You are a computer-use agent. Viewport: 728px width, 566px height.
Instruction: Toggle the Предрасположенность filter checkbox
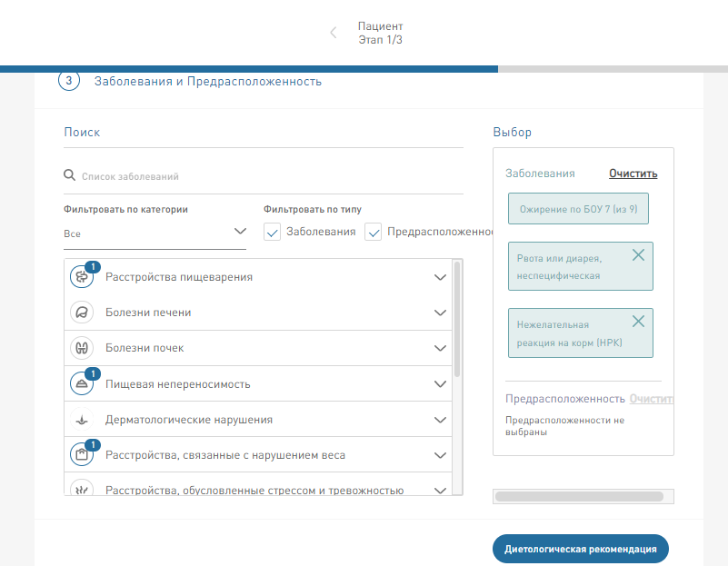pos(373,233)
